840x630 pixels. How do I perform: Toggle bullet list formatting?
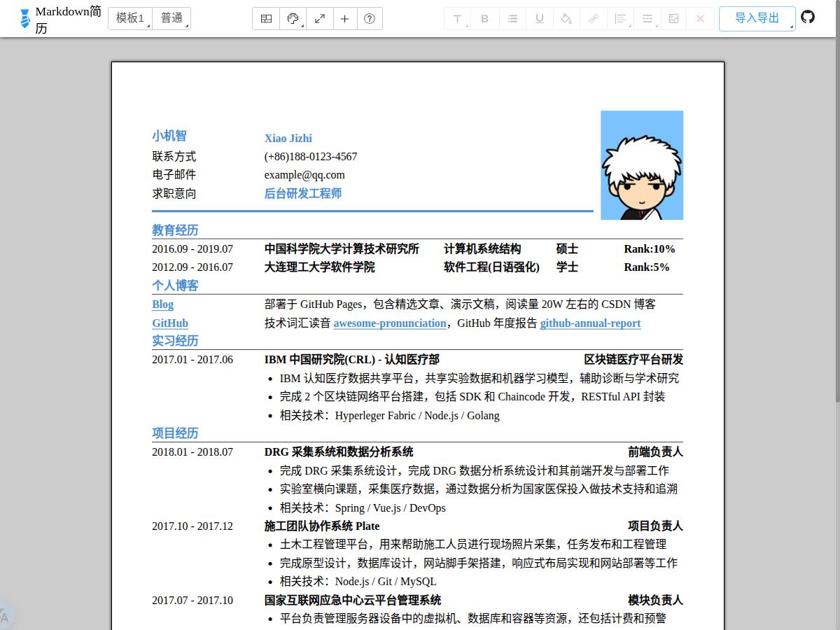tap(512, 18)
